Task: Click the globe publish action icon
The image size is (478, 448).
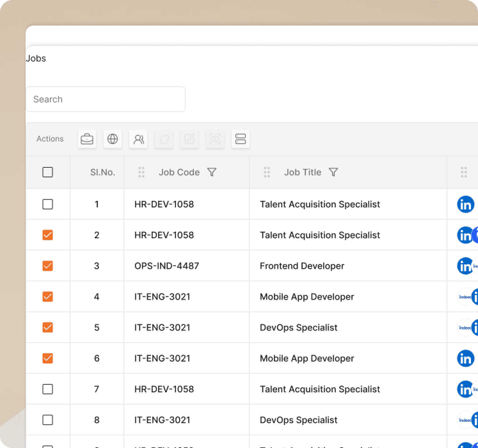Action: click(x=112, y=139)
